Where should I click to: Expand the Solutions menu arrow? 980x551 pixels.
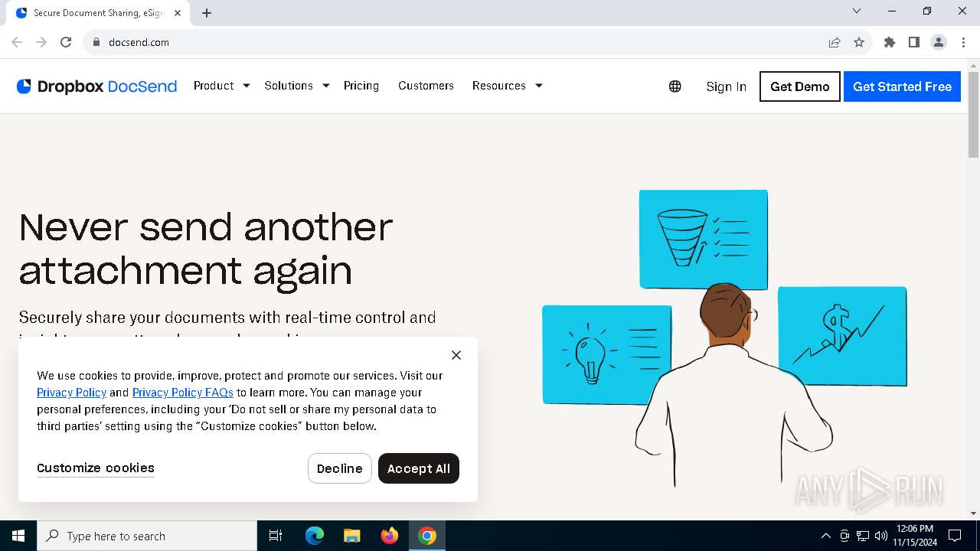[325, 86]
